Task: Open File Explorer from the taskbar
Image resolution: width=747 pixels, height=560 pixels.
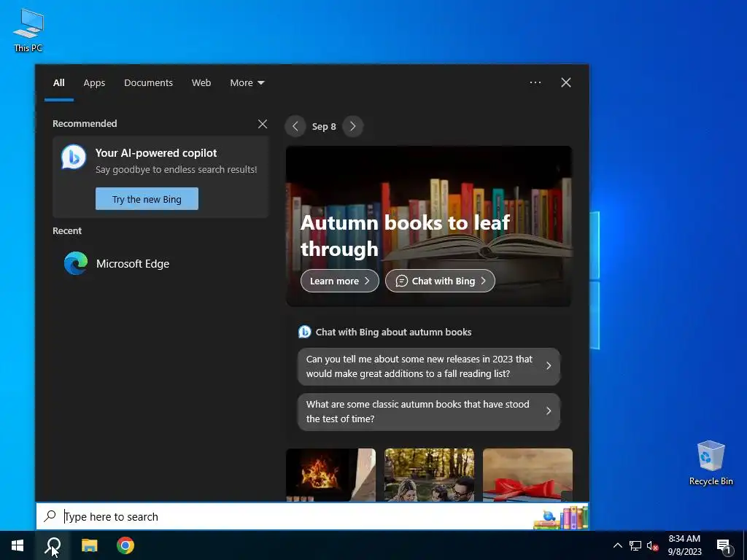Action: (89, 545)
